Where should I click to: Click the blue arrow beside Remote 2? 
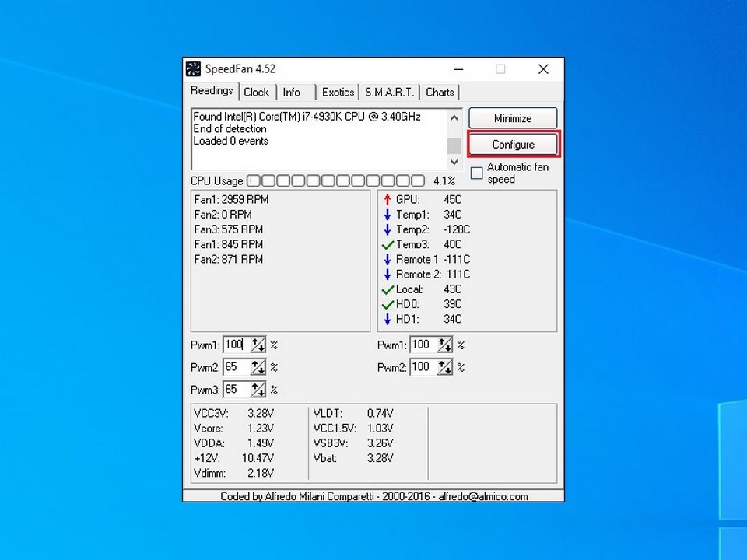(x=388, y=274)
